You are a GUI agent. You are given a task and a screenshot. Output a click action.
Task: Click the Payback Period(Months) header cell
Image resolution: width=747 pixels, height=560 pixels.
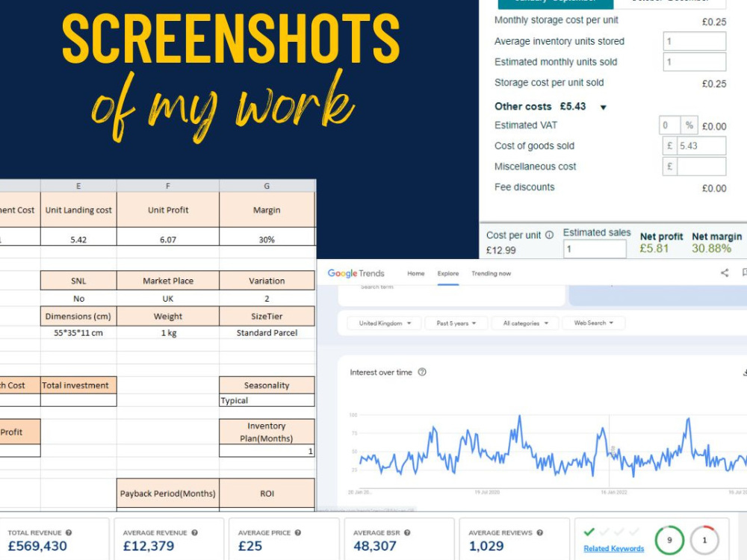(x=167, y=494)
